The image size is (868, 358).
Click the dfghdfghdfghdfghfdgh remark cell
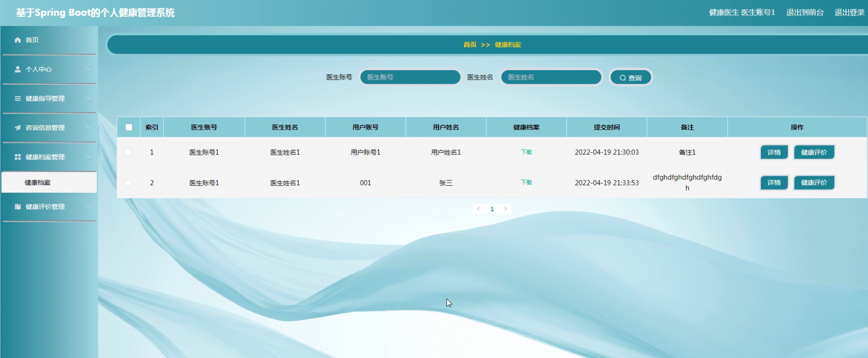pyautogui.click(x=687, y=182)
